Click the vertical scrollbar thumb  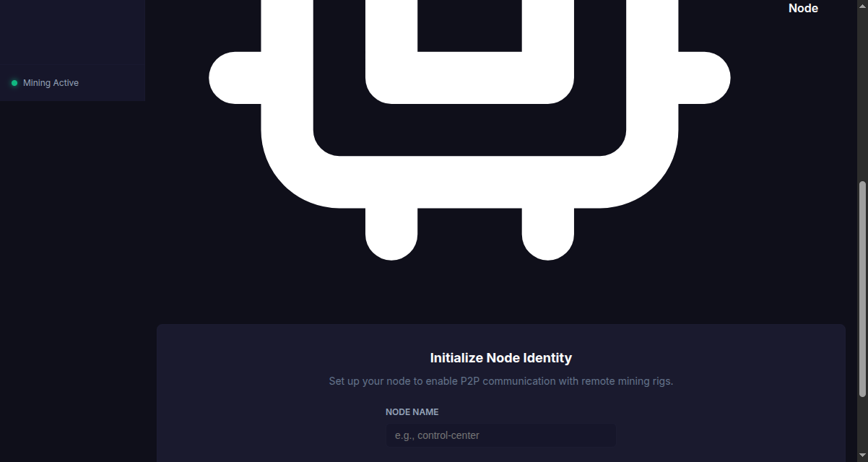(x=862, y=289)
